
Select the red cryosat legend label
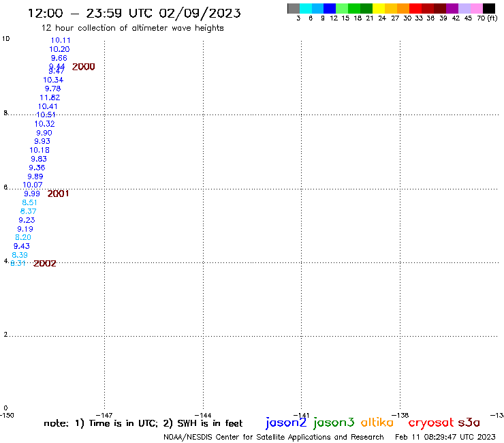click(x=430, y=423)
